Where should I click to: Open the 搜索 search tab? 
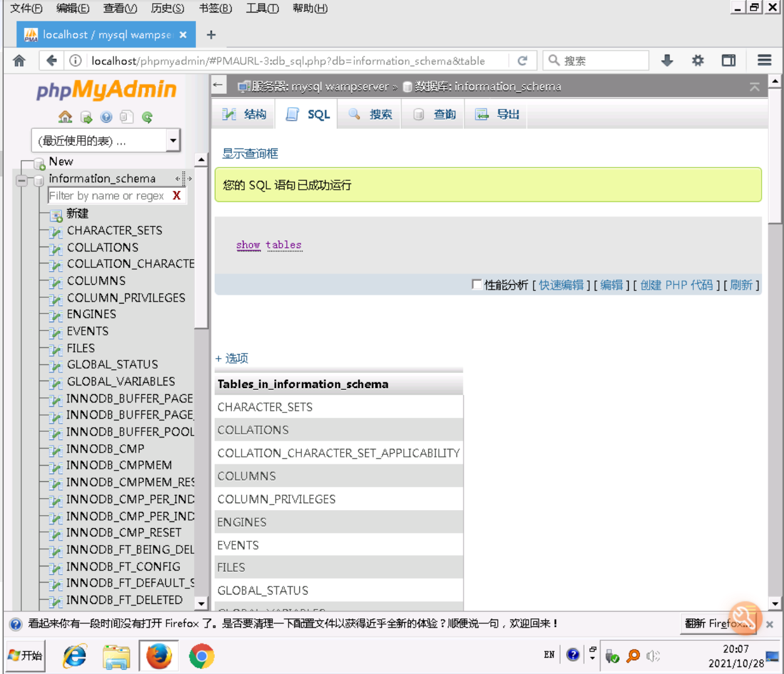click(370, 115)
